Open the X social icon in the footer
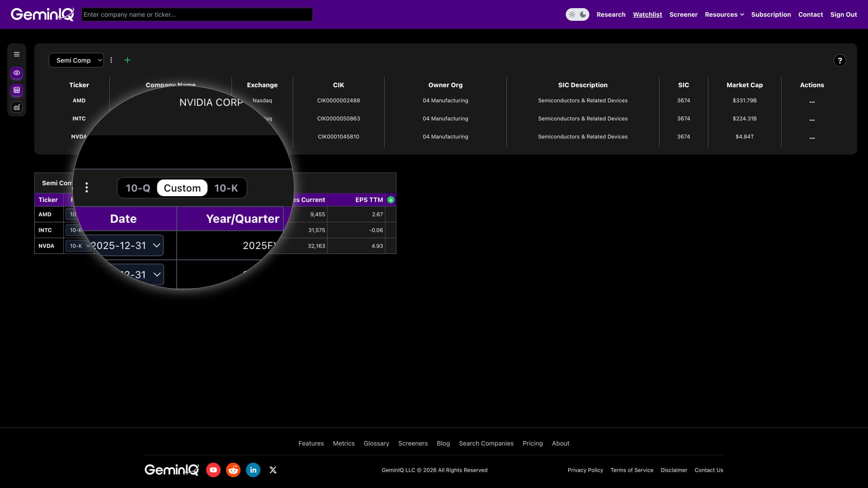This screenshot has width=868, height=488. point(273,470)
